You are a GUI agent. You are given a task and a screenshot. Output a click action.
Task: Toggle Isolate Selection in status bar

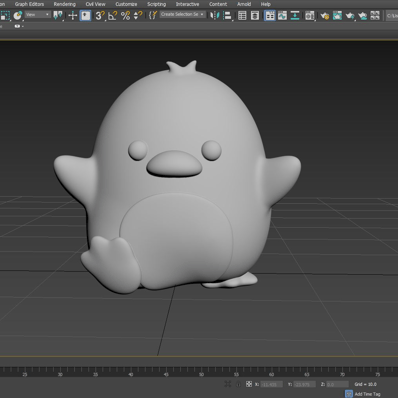pyautogui.click(x=228, y=384)
